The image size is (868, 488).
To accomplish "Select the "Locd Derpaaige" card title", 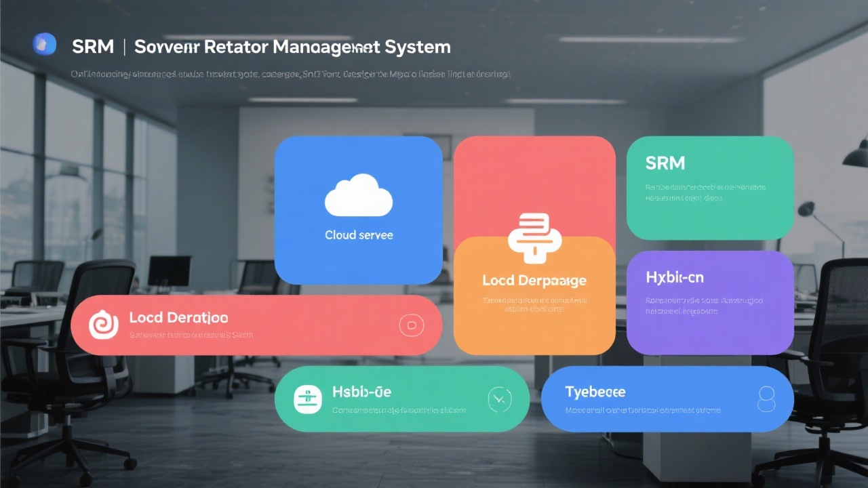I will coord(534,280).
